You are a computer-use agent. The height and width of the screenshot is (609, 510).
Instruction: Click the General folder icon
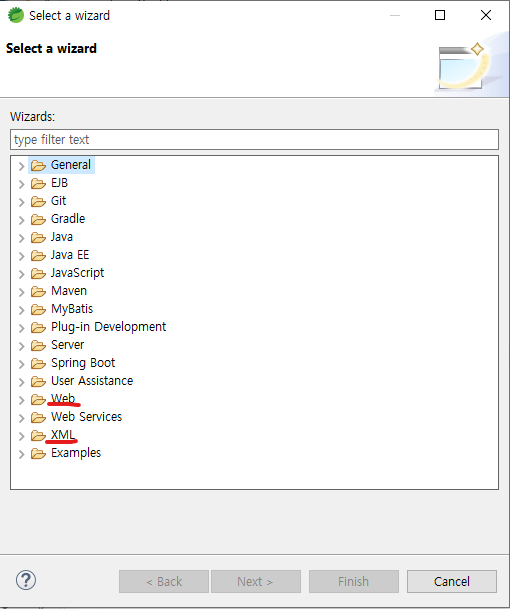(38, 165)
